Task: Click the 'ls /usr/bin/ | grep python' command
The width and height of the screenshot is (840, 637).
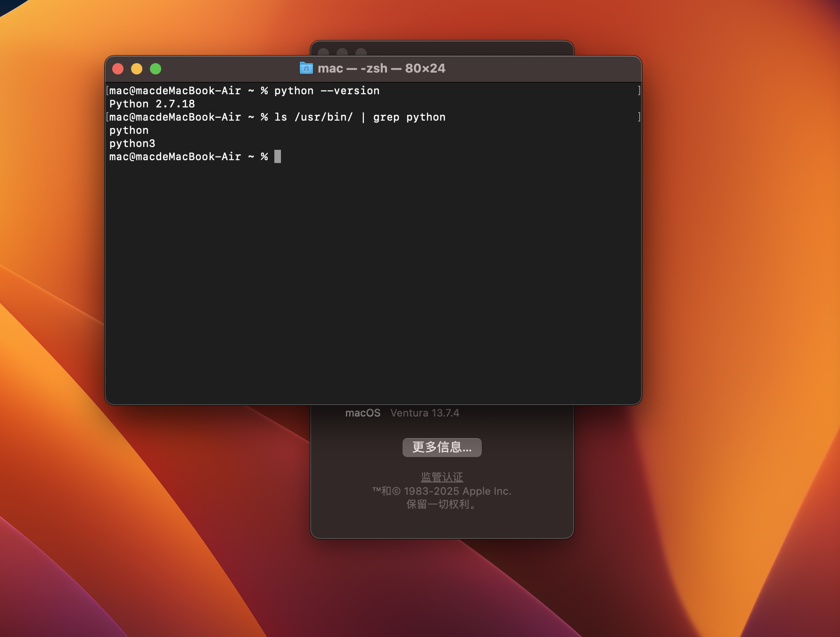Action: pyautogui.click(x=360, y=117)
